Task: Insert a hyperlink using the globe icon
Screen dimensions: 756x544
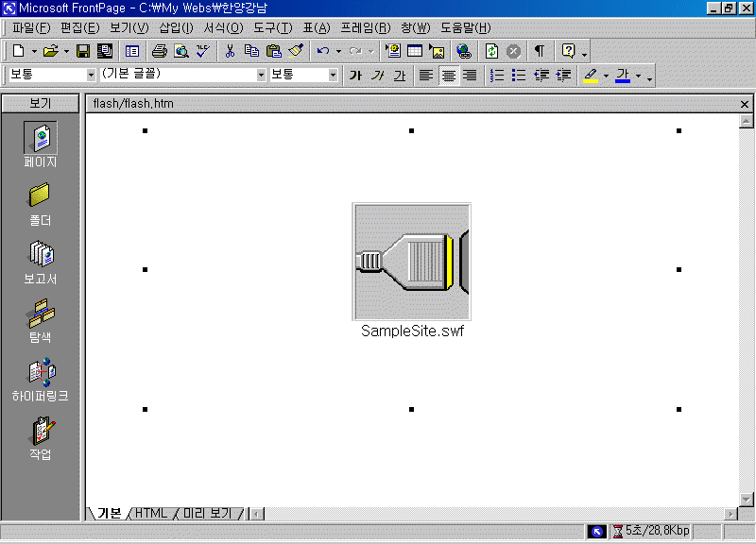Action: 462,51
